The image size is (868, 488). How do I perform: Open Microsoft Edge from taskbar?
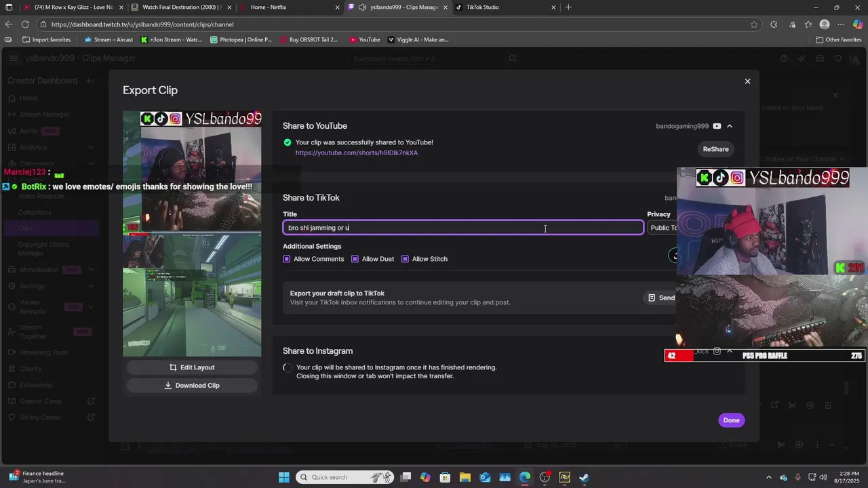(x=525, y=477)
